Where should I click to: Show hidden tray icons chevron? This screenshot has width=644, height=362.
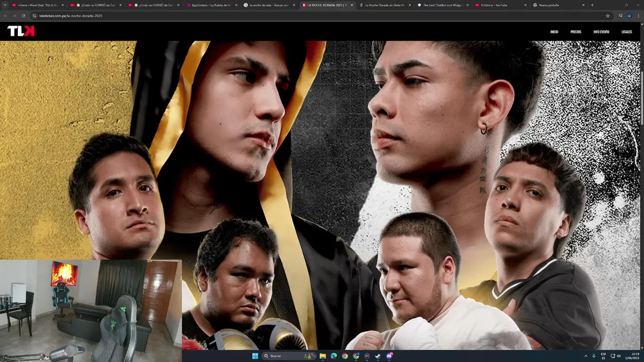click(x=586, y=356)
